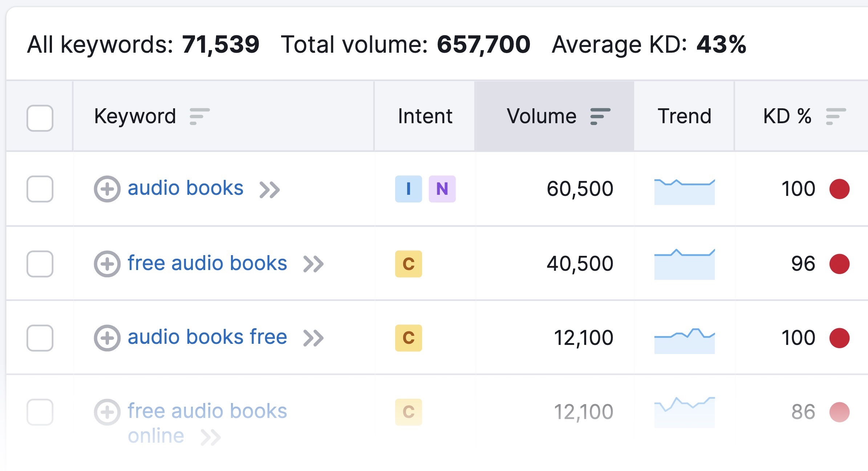The height and width of the screenshot is (471, 868).
Task: Tick the select-all checkbox in table header
Action: pos(40,118)
